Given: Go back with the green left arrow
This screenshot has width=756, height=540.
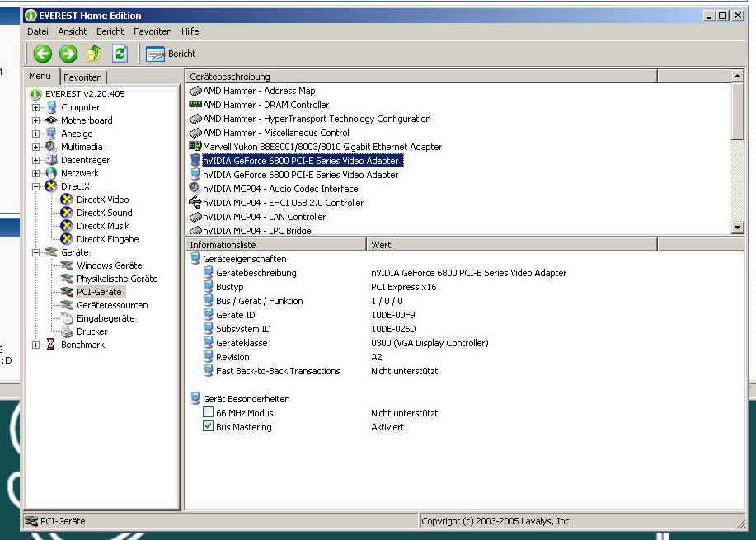Looking at the screenshot, I should click(x=42, y=54).
